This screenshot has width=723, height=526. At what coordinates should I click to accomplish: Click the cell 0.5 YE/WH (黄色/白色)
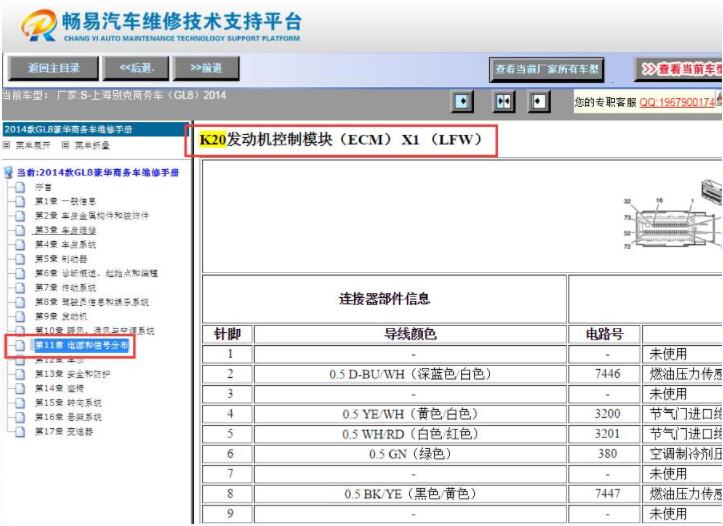pos(410,414)
